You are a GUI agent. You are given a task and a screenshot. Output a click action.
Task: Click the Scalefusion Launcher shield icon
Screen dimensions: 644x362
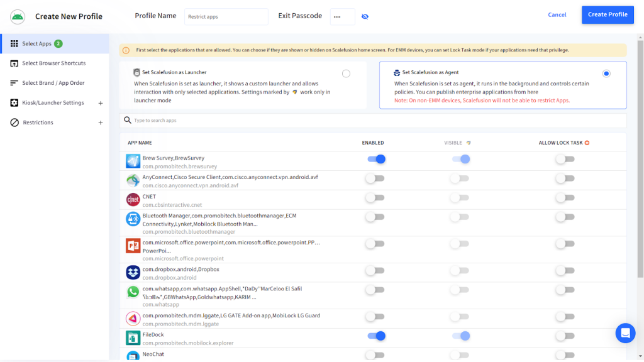tap(136, 72)
